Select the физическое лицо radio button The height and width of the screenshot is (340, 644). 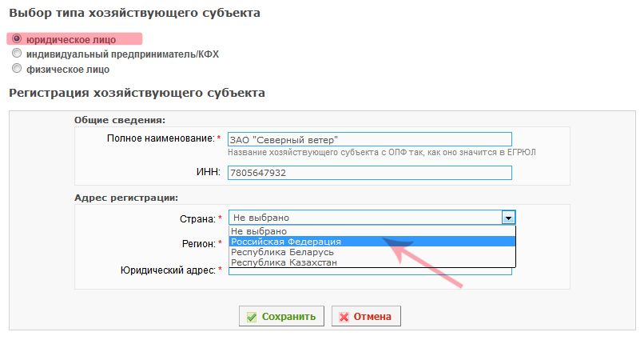point(17,68)
